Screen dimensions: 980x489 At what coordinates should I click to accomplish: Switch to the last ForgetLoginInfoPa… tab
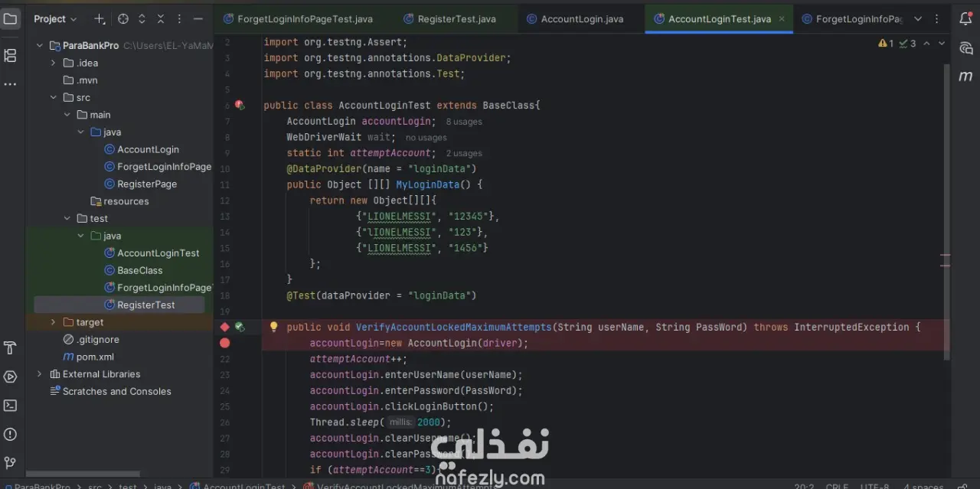tap(851, 19)
